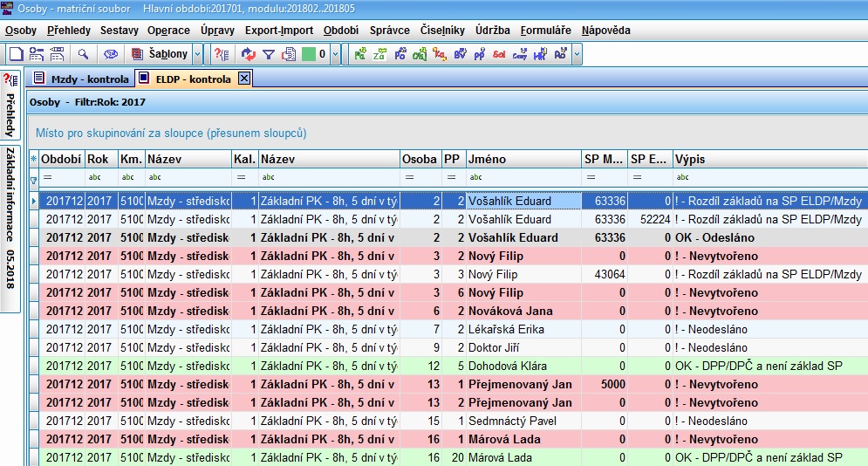The image size is (868, 466).
Task: Click the Jméno column filter field
Action: tap(523, 177)
